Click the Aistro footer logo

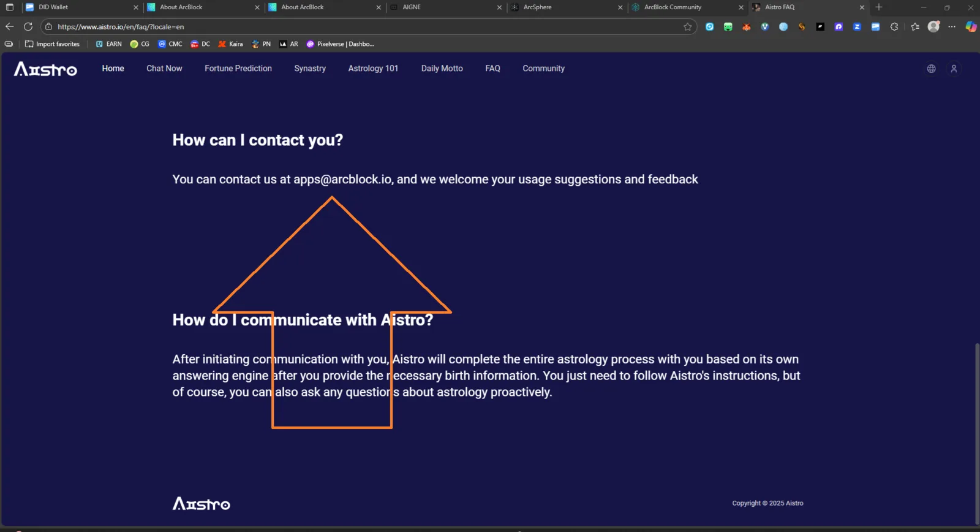click(202, 504)
